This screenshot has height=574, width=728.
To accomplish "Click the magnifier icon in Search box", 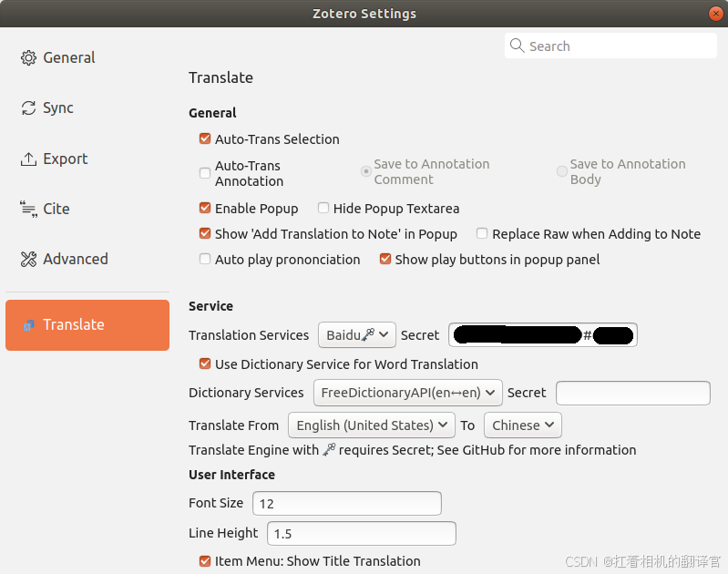I will 517,46.
